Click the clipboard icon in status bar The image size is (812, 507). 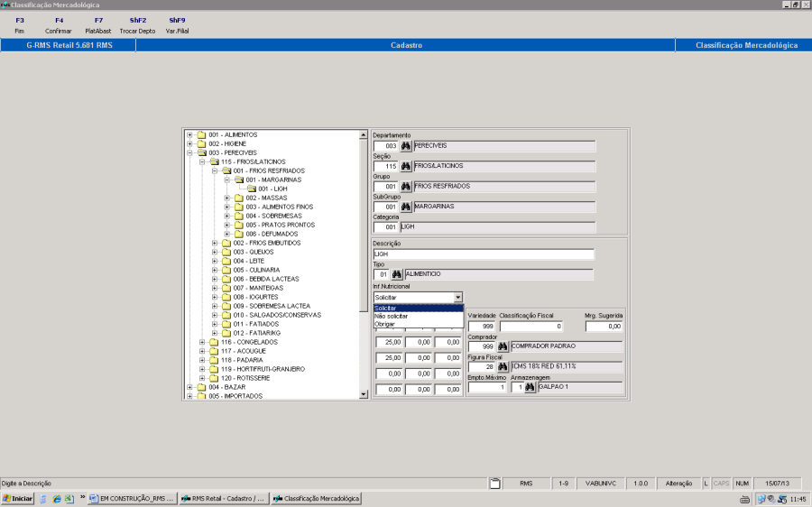point(495,484)
